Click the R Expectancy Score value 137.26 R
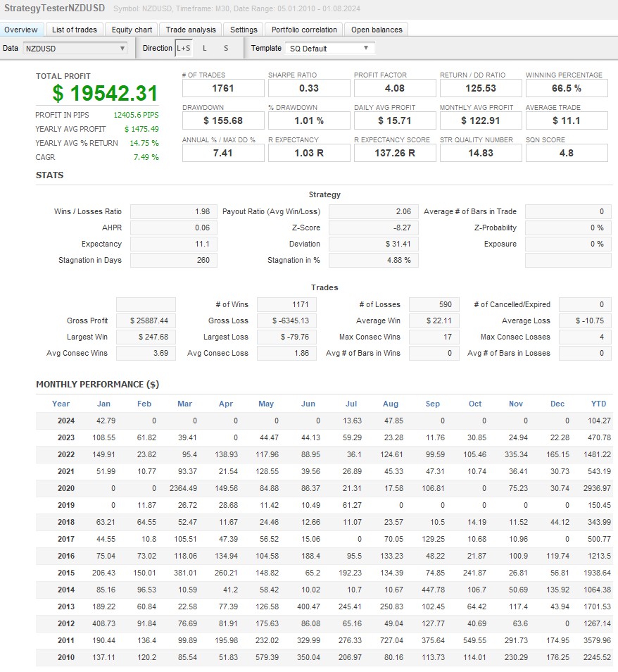Screen dimensions: 618x672 click(395, 153)
